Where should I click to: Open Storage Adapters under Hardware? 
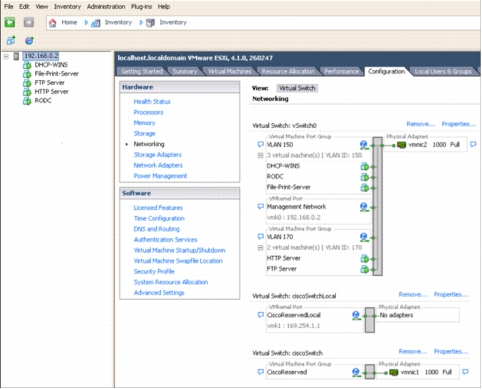pos(158,155)
